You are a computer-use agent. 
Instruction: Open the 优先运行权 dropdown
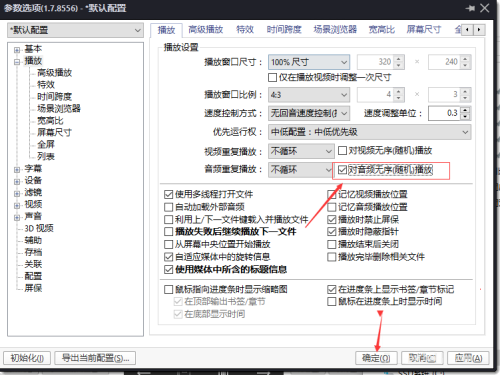tap(370, 132)
